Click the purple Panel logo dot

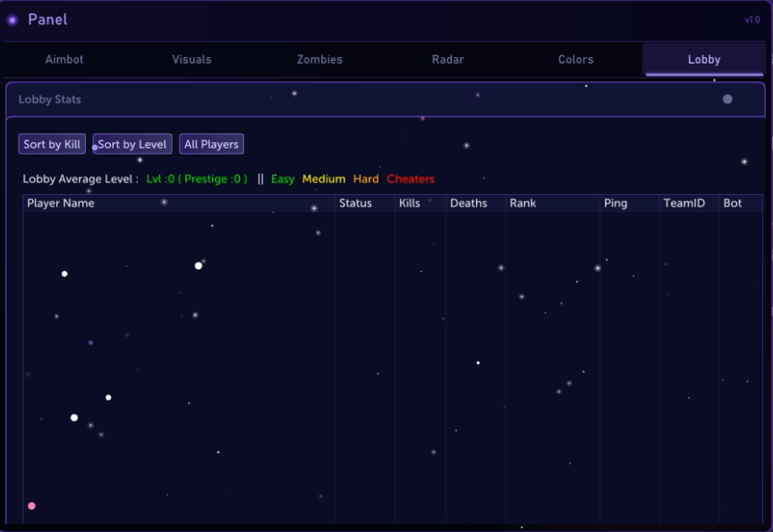click(13, 21)
